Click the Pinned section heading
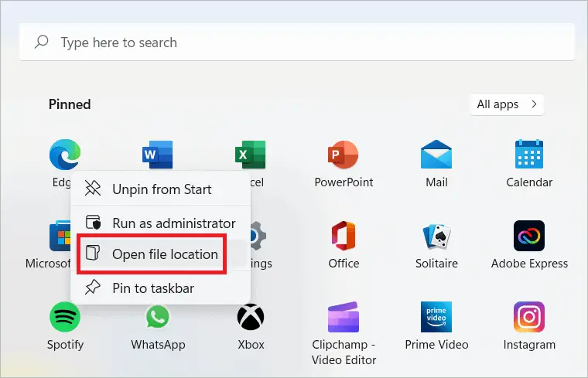Viewport: 588px width, 378px height. [x=70, y=104]
